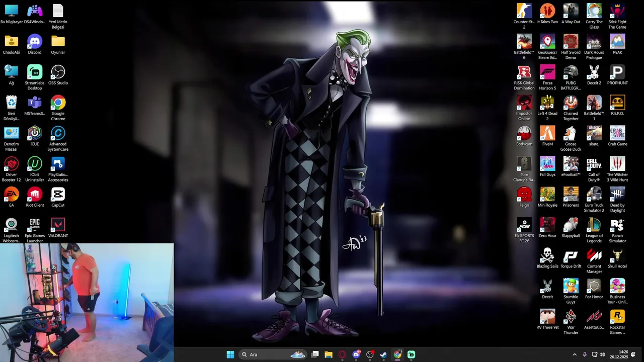Select the Riot Client shortcut

[35, 197]
